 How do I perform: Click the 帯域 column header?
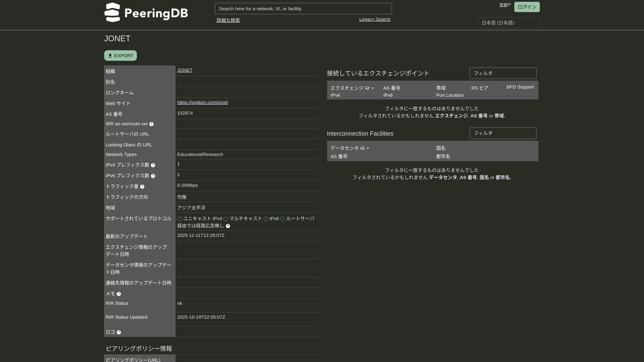[441, 88]
